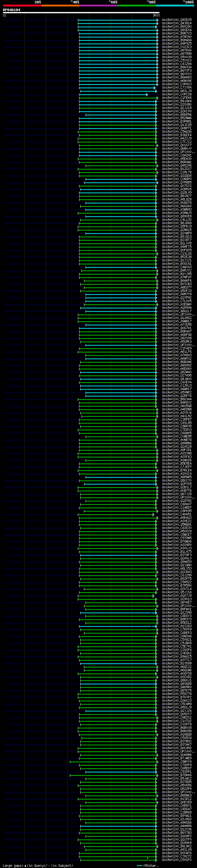Select hit UniRef100_Q82UP4
The width and height of the screenshot is (197, 868).
pos(176,789)
